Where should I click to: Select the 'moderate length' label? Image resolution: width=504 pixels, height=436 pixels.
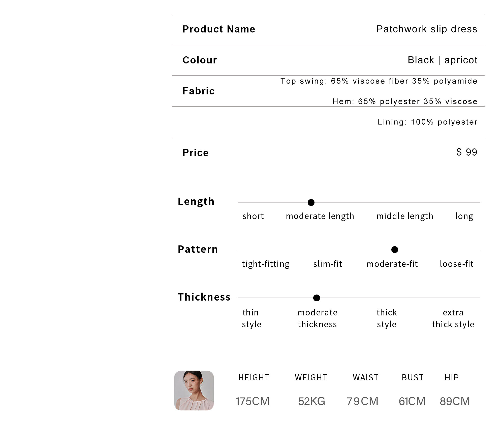pyautogui.click(x=320, y=216)
